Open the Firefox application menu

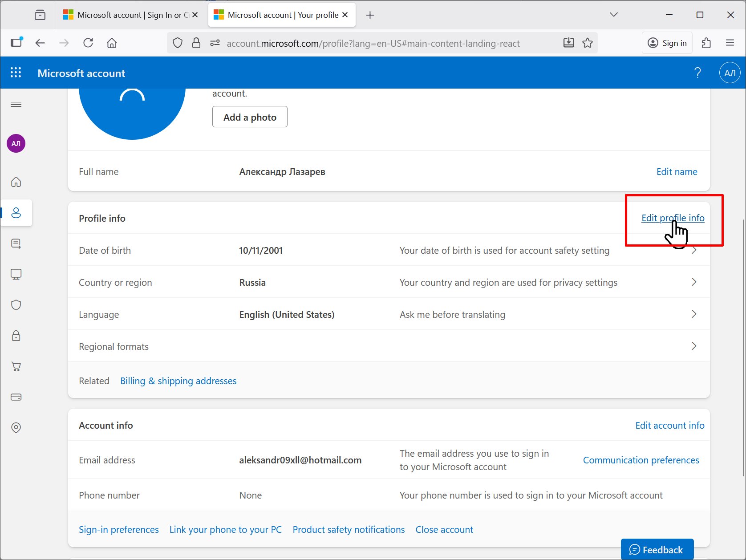coord(730,43)
